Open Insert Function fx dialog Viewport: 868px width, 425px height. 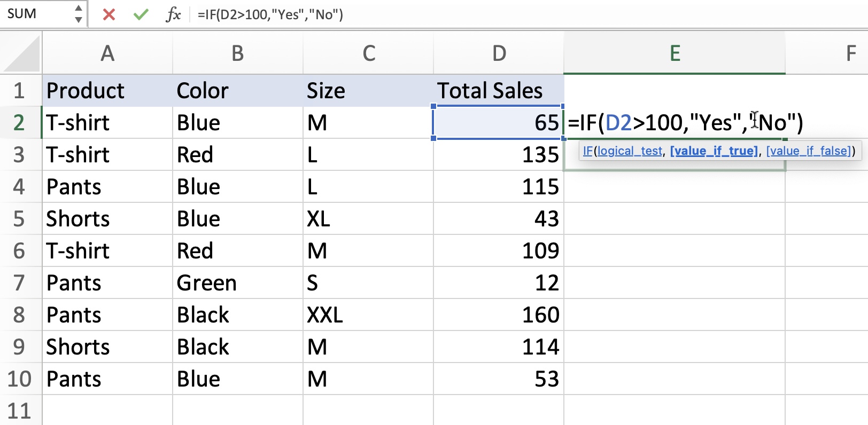coord(173,14)
